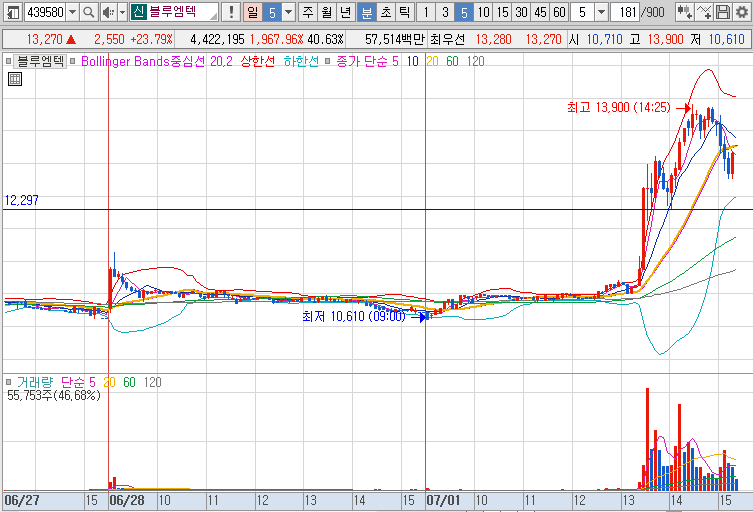The height and width of the screenshot is (512, 753).
Task: Click the 하한선 lower band label
Action: 301,61
